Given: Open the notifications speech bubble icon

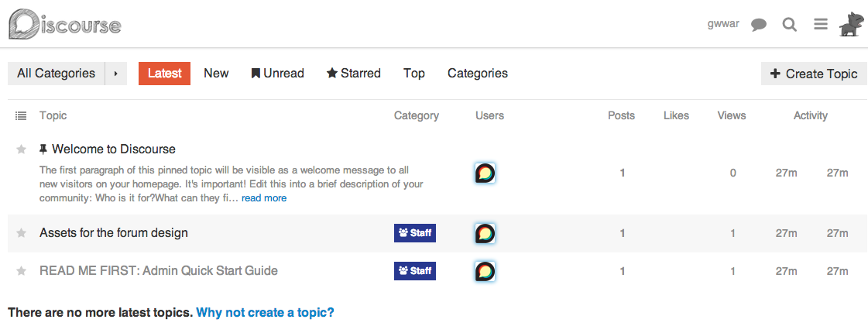Looking at the screenshot, I should (x=759, y=25).
